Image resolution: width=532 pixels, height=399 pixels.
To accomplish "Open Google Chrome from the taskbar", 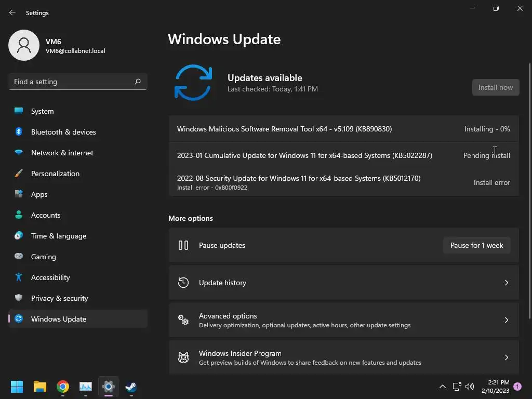I will click(63, 387).
